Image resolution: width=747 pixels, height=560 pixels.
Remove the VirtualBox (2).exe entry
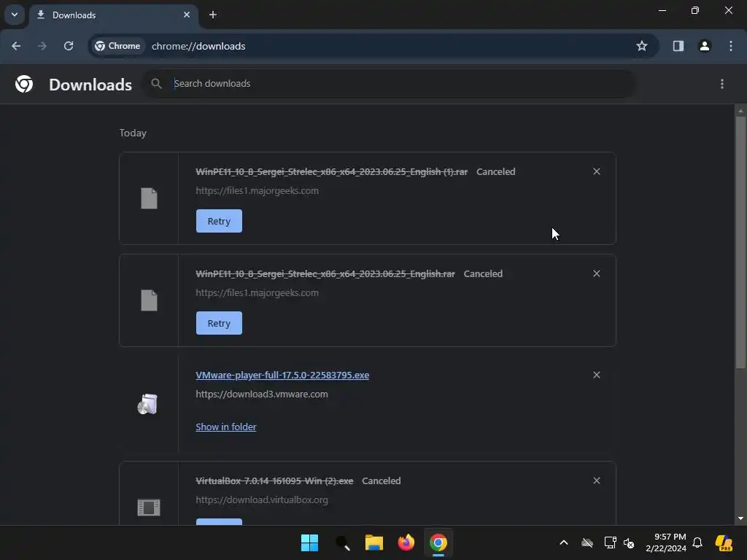coord(597,481)
